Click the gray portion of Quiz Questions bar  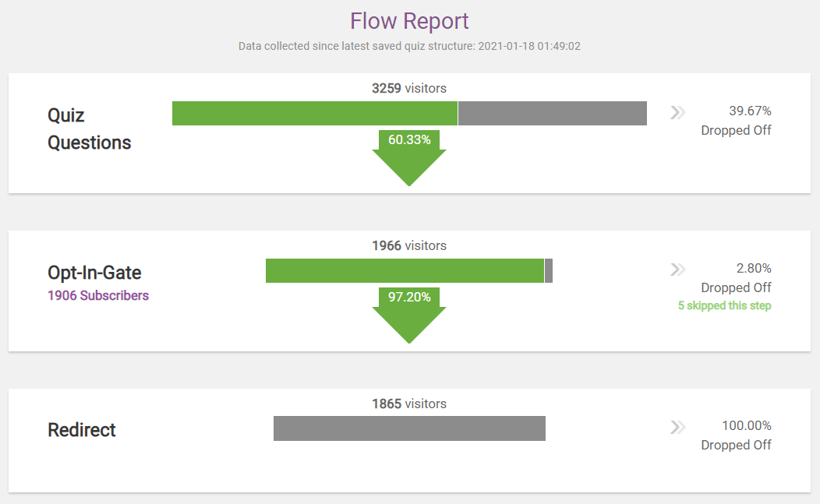point(552,113)
